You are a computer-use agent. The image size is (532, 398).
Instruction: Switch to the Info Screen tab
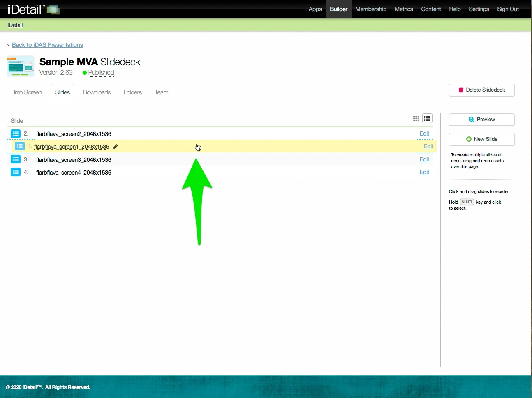click(x=28, y=92)
